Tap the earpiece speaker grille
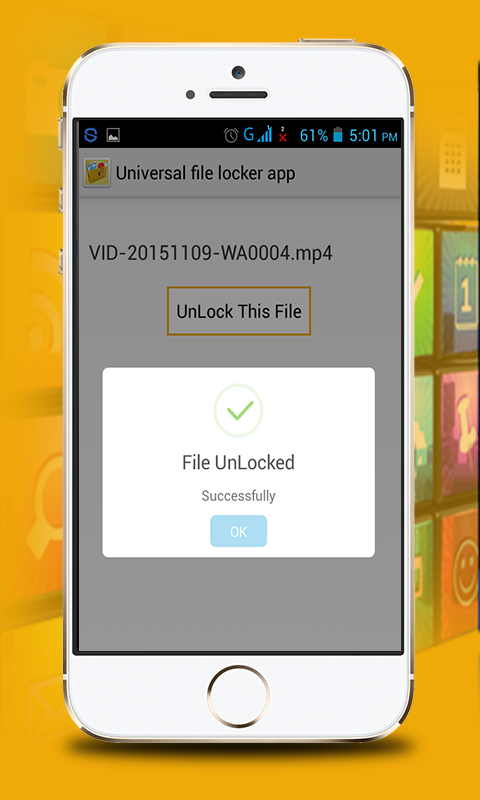Image resolution: width=480 pixels, height=800 pixels. point(238,95)
